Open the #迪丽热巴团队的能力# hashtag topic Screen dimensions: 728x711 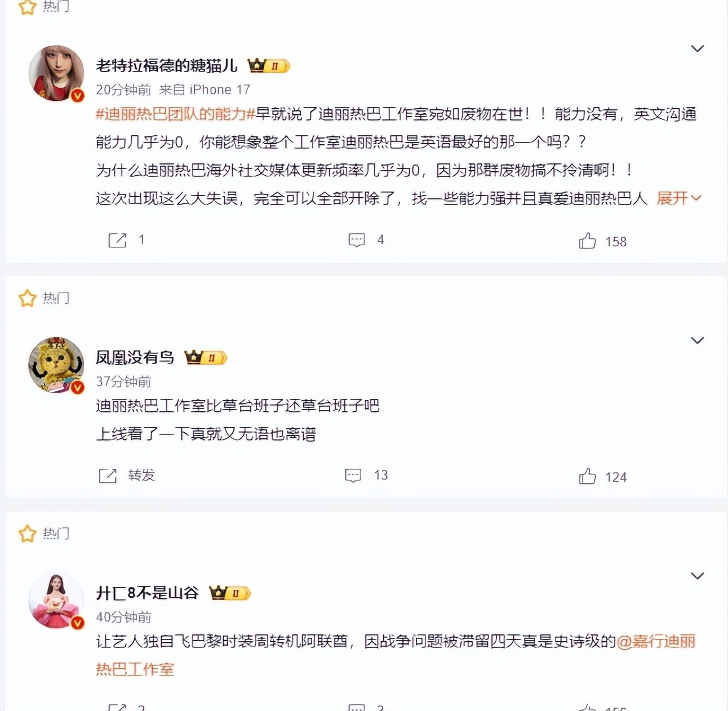tap(176, 114)
